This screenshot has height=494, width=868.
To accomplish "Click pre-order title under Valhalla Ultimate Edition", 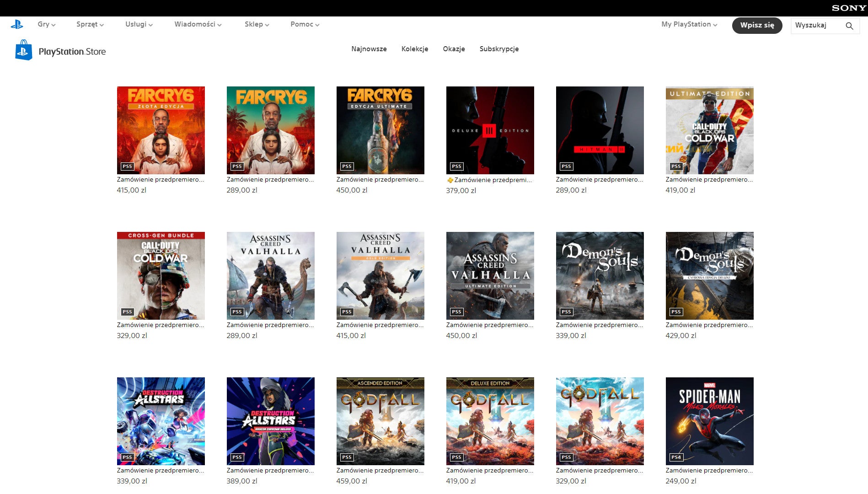I will (490, 325).
